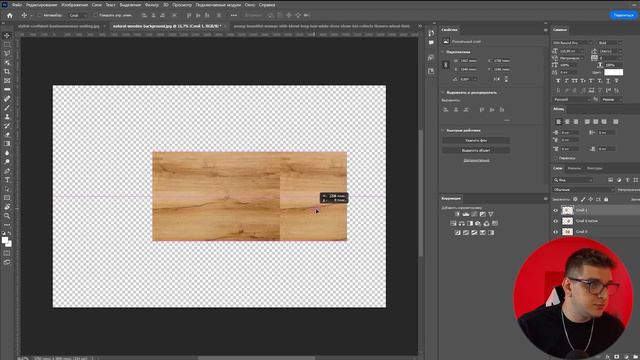Select the Gradient tool

7,144
